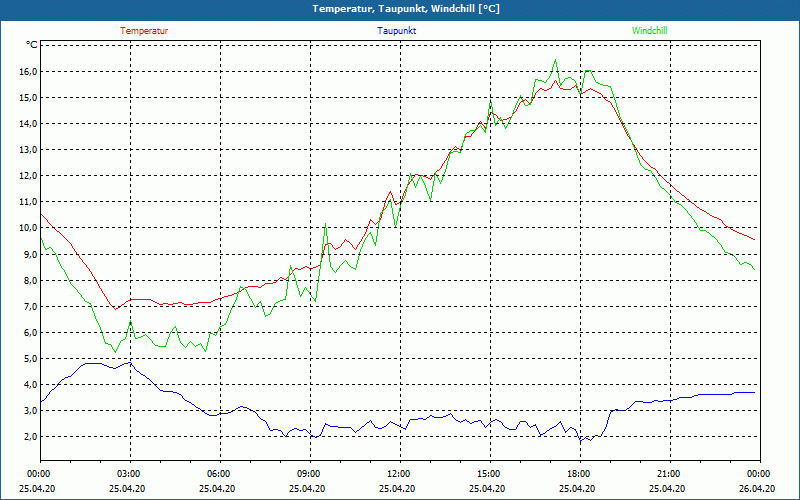The image size is (800, 500).
Task: Click the 06:00 time axis label
Action: coord(220,474)
